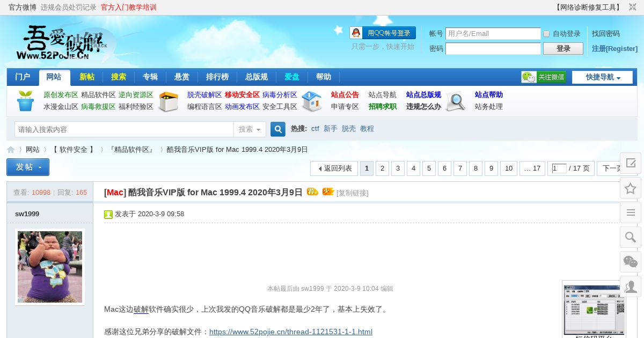The image size is (644, 338).
Task: Click the house building category icon
Action: click(312, 101)
